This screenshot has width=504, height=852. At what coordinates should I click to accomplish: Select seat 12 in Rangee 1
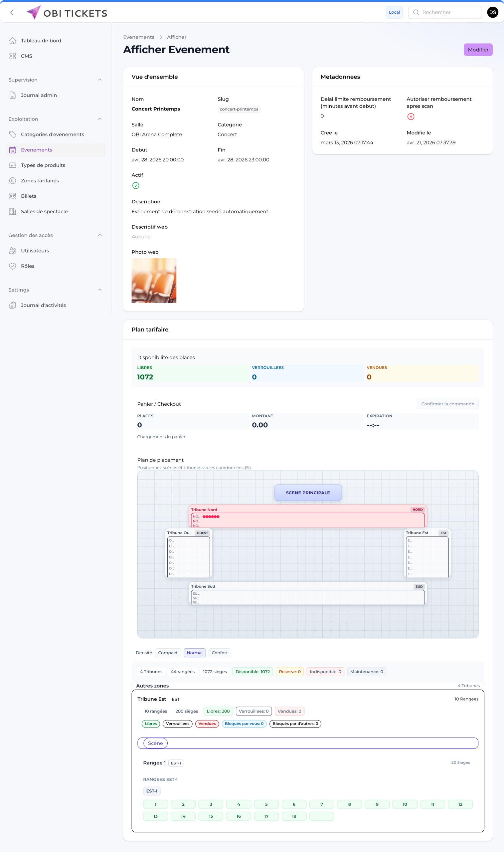[460, 804]
